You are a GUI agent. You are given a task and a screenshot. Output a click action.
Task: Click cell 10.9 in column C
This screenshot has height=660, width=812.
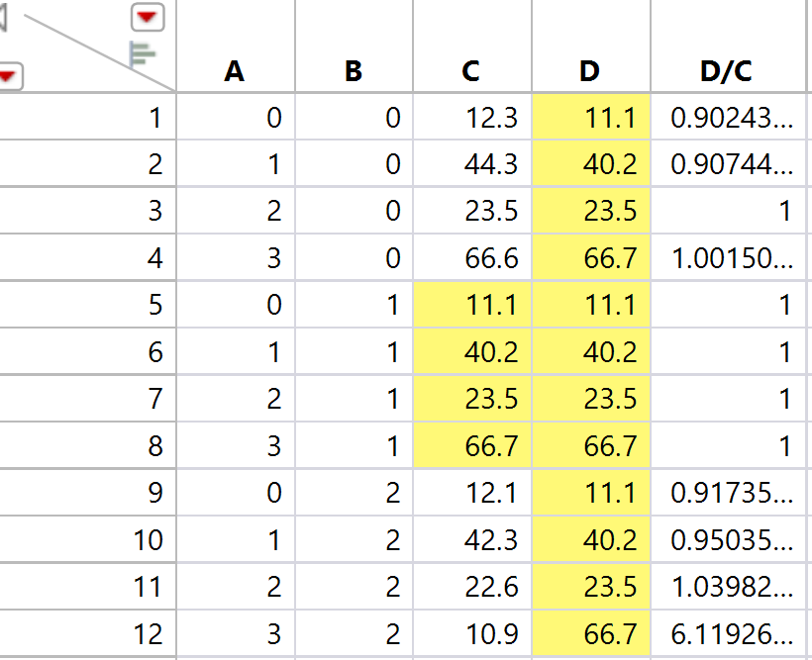click(472, 633)
